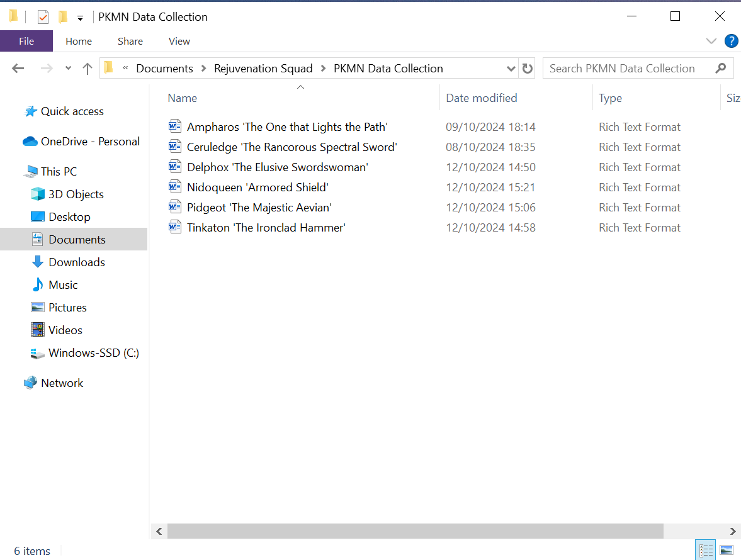Open the Help icon

[731, 41]
